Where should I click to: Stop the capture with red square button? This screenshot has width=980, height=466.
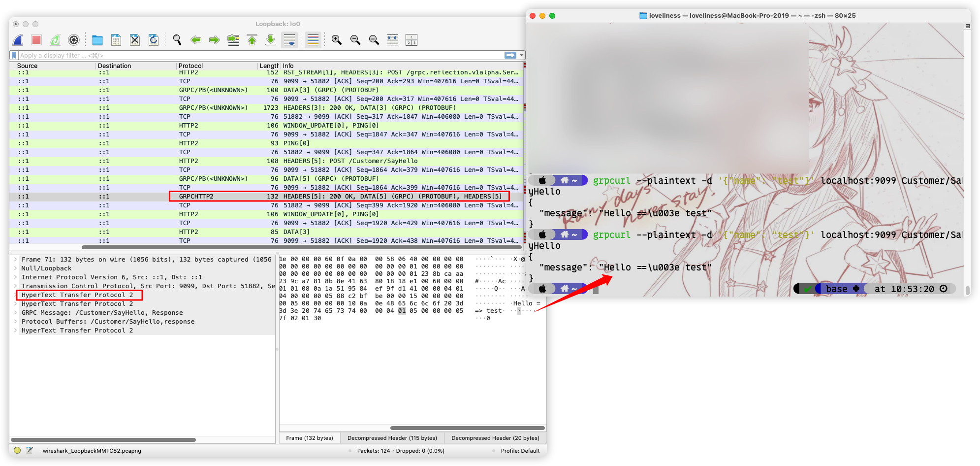click(x=36, y=40)
